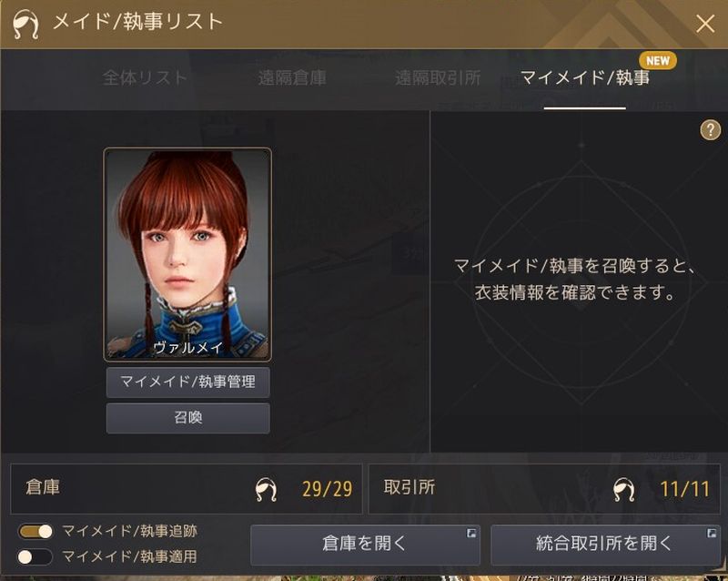Click the maid icon beside 29/29 storage count

(266, 489)
